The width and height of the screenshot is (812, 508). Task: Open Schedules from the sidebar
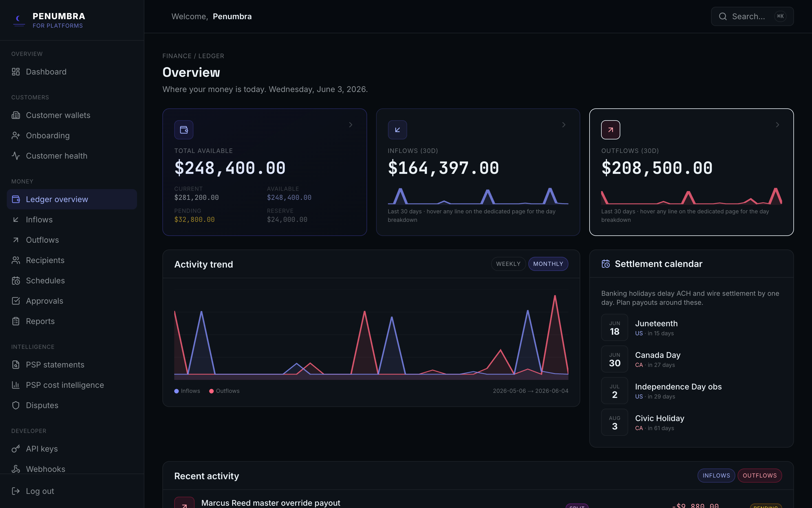[72, 281]
